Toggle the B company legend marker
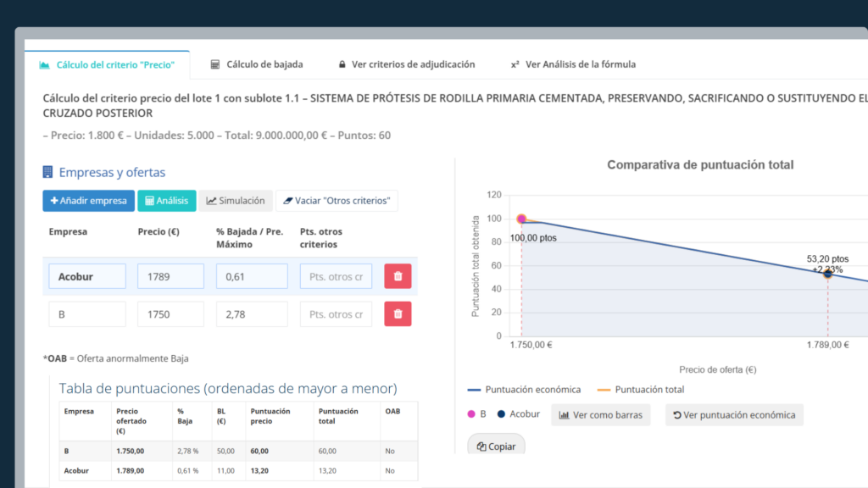Image resolution: width=868 pixels, height=488 pixels. pyautogui.click(x=477, y=415)
